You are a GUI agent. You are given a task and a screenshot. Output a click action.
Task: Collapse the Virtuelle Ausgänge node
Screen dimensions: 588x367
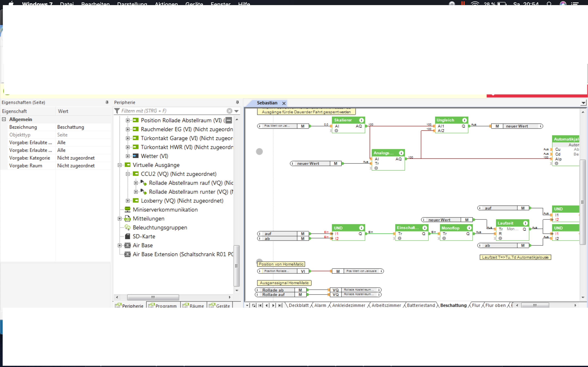coord(120,165)
